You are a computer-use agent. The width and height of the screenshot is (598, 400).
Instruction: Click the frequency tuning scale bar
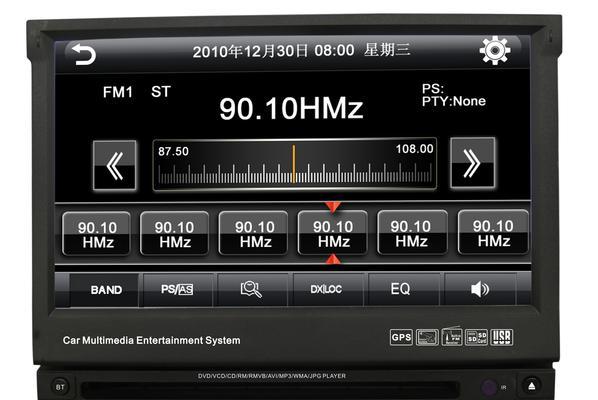294,164
